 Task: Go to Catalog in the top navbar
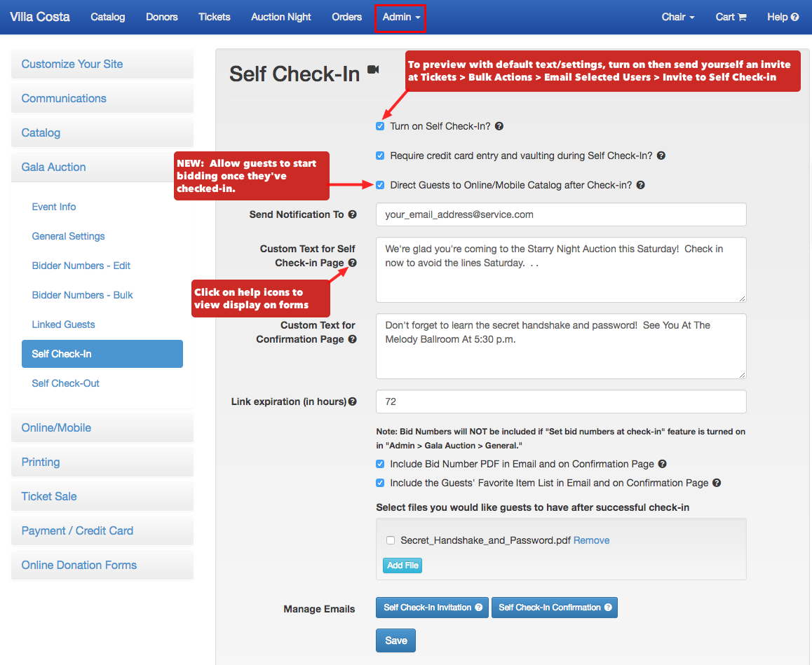[x=108, y=17]
